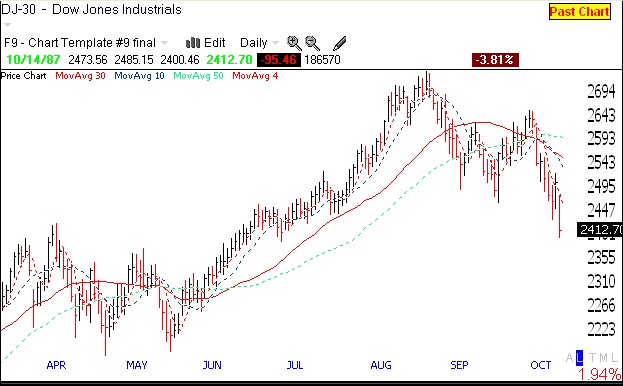Click the DJ-30 Dow Jones Industrials title
The height and width of the screenshot is (386, 623).
click(91, 10)
